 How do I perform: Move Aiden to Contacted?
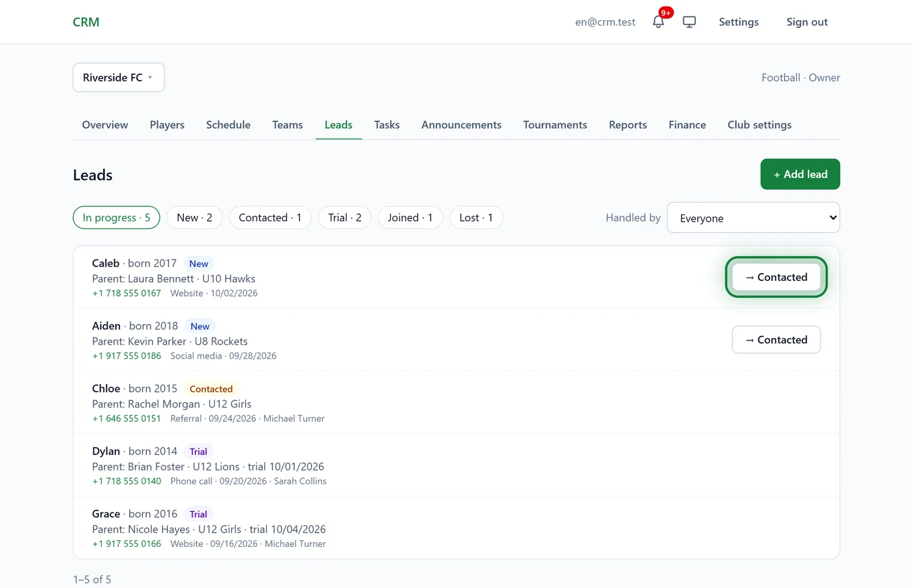[x=776, y=340]
